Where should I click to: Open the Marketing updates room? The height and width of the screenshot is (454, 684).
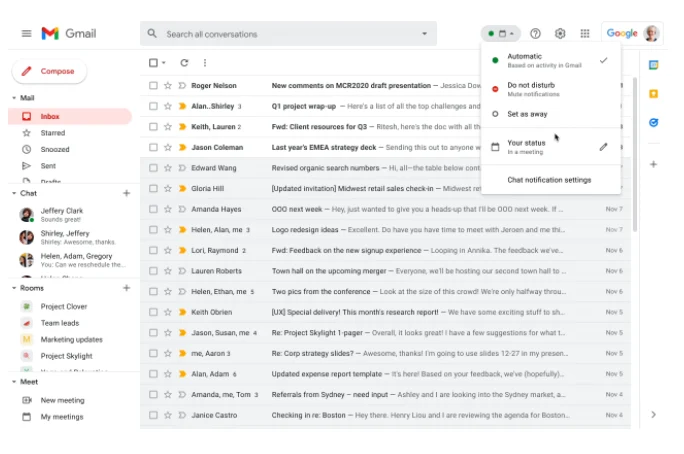72,340
